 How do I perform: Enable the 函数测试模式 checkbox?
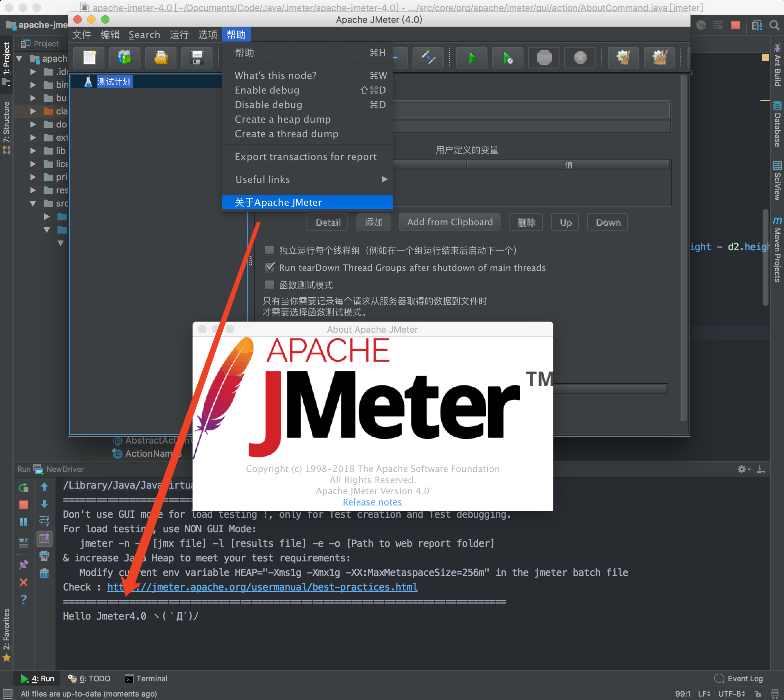(269, 285)
